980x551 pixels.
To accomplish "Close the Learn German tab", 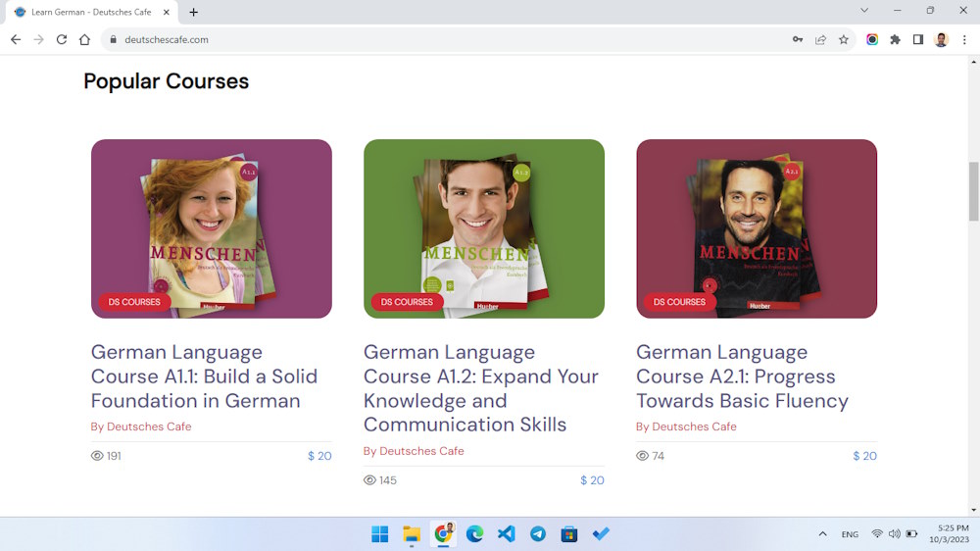I will click(x=167, y=12).
